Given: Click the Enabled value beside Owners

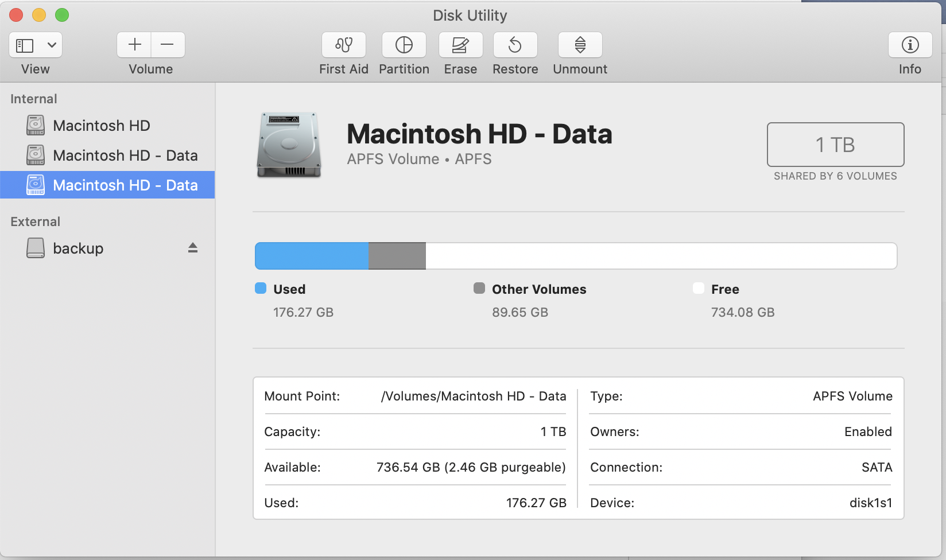Looking at the screenshot, I should [868, 432].
